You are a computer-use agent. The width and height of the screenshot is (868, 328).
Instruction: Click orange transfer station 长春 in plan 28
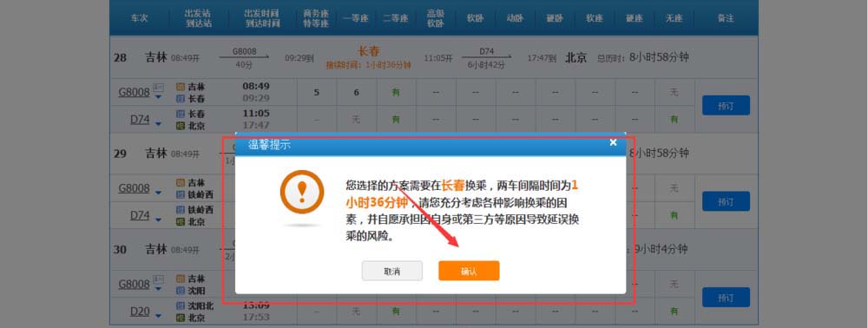click(x=369, y=51)
